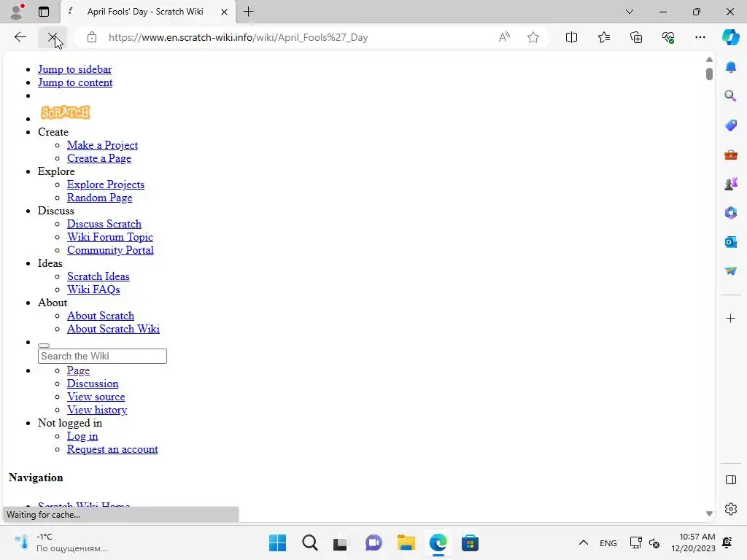Stop loading the page
Image resolution: width=747 pixels, height=560 pixels.
(52, 37)
